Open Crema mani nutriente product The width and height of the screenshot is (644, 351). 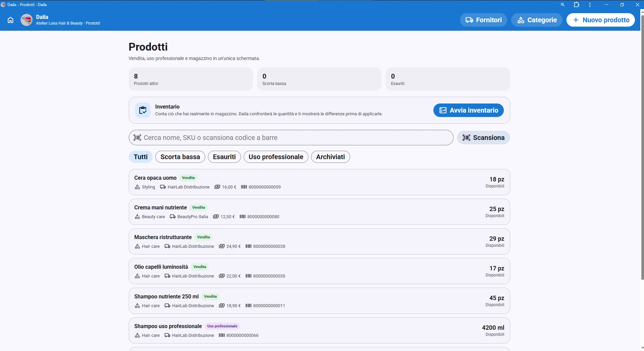tap(319, 212)
